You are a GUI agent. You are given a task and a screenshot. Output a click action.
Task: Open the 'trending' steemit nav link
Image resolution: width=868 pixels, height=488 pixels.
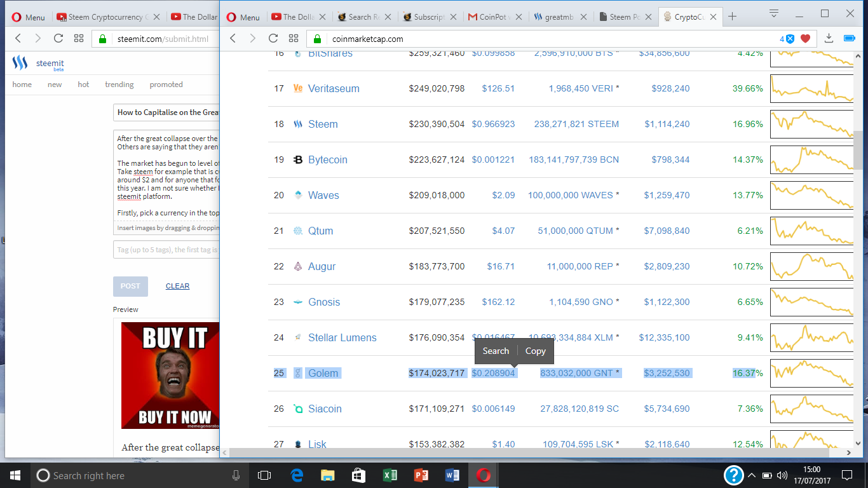(x=119, y=85)
